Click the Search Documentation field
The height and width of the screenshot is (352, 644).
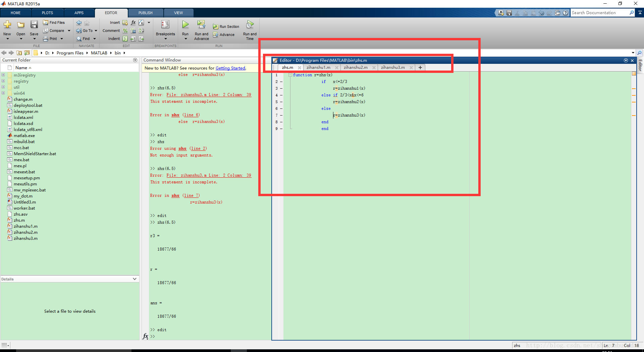(600, 13)
